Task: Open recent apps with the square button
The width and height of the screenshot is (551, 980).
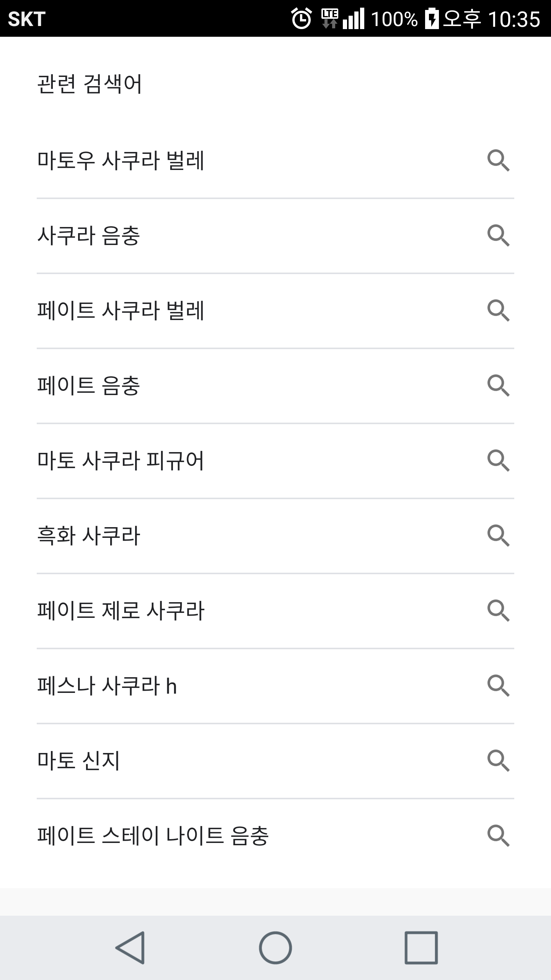Action: pos(421,947)
